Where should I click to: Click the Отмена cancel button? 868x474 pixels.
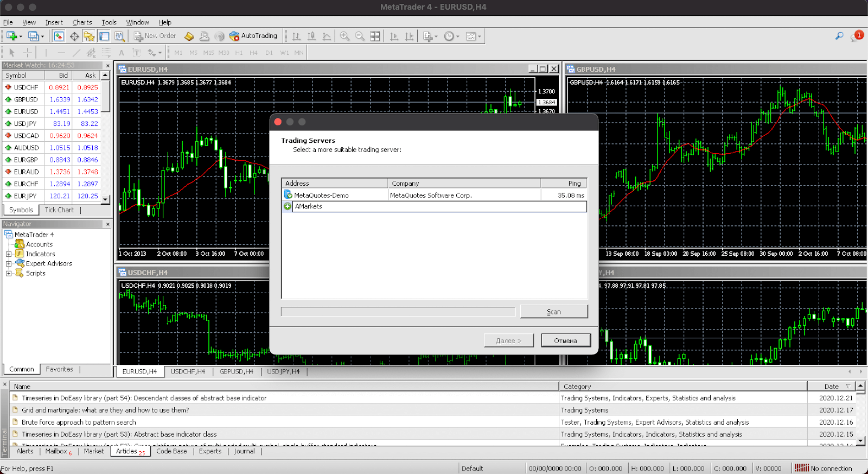click(565, 340)
